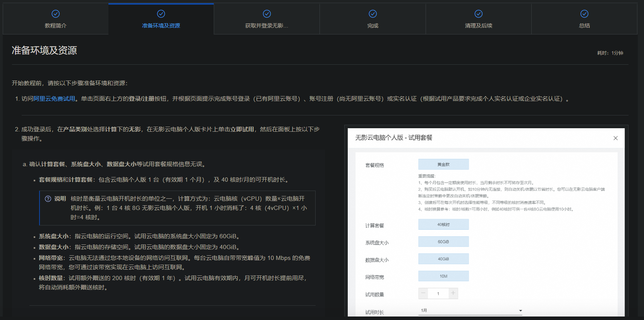This screenshot has height=320, width=644.
Task: Jump to the 总结 step tab
Action: click(584, 19)
